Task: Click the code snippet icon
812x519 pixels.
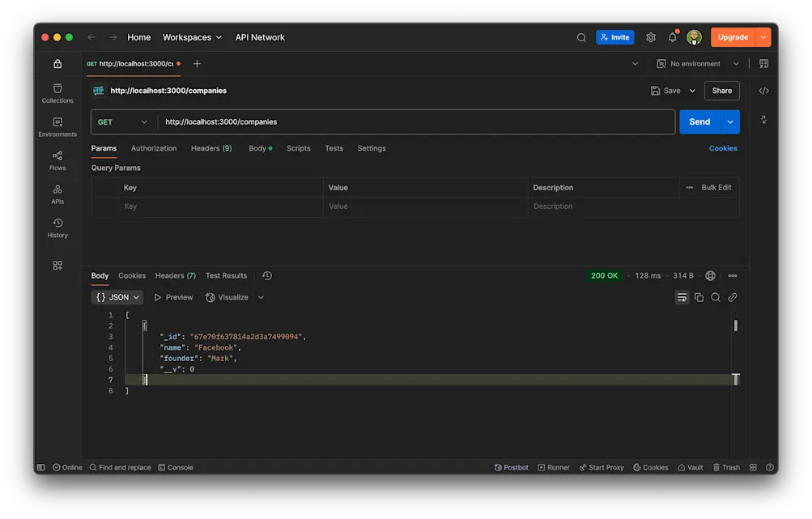Action: pos(763,91)
